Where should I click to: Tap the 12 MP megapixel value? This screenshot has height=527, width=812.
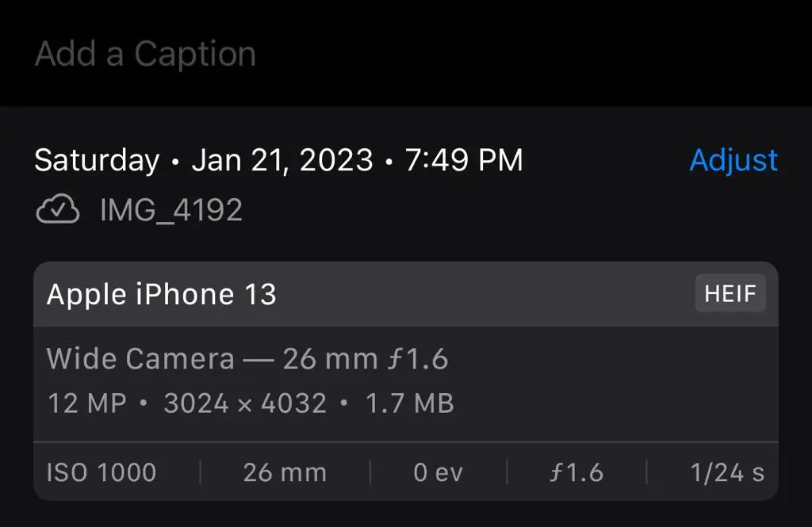point(87,403)
